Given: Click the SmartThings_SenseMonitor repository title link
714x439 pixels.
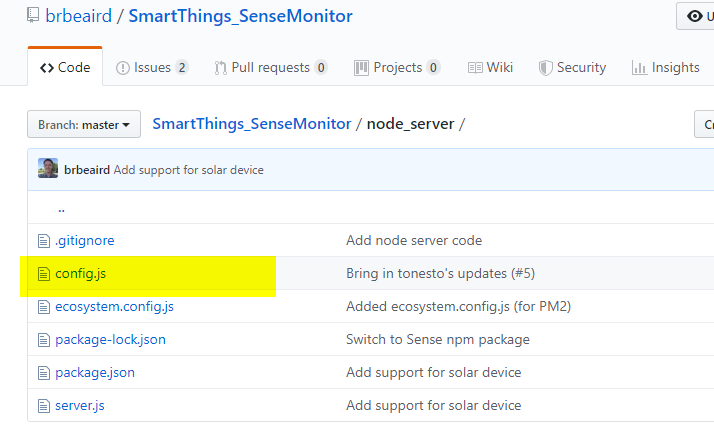Looking at the screenshot, I should point(240,16).
